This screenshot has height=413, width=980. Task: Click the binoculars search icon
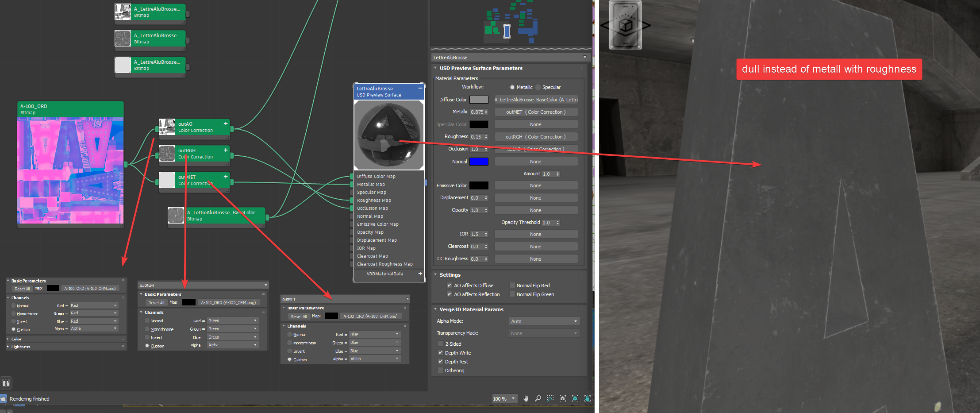tap(6, 383)
